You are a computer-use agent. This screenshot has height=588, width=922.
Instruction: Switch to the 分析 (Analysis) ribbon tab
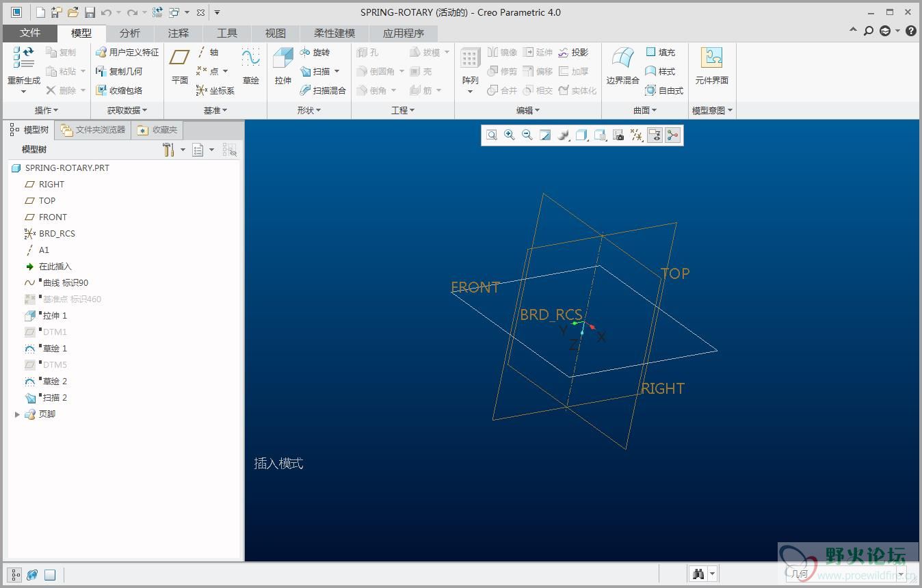(x=130, y=33)
